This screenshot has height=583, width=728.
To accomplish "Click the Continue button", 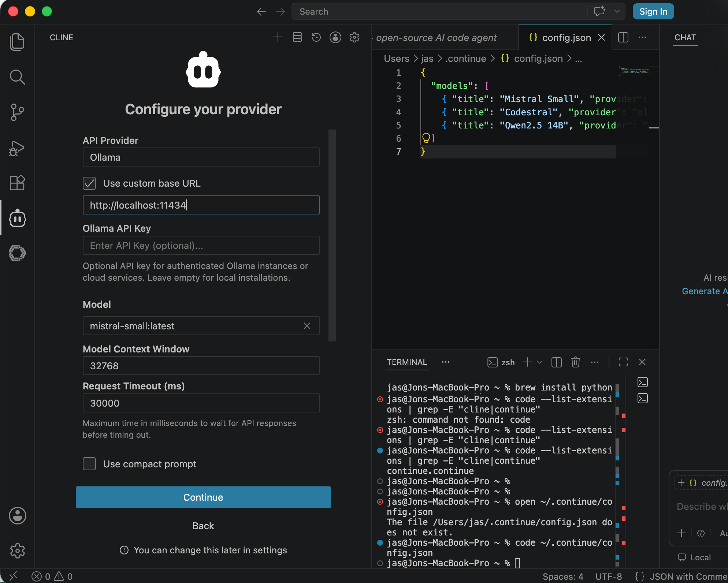I will coord(203,497).
